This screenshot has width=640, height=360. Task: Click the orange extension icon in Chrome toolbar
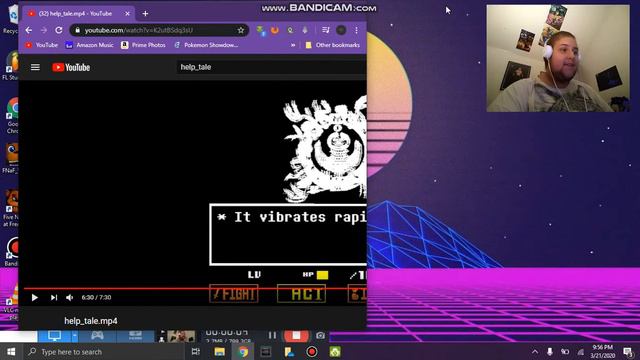click(x=275, y=30)
